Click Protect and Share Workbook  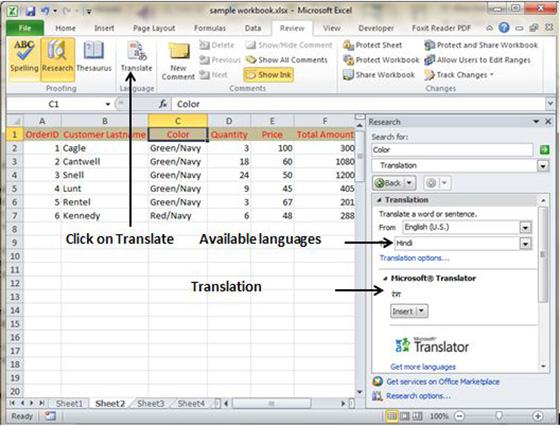click(x=481, y=45)
